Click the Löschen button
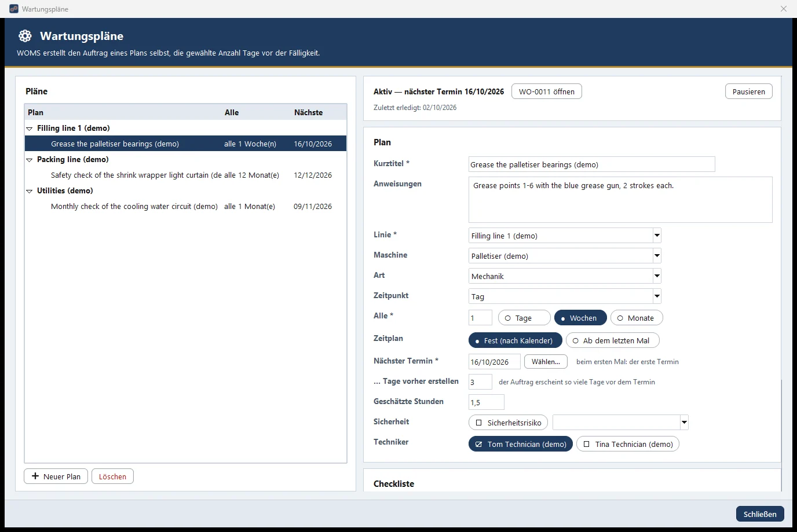Screen dimensions: 797x532 pyautogui.click(x=112, y=476)
